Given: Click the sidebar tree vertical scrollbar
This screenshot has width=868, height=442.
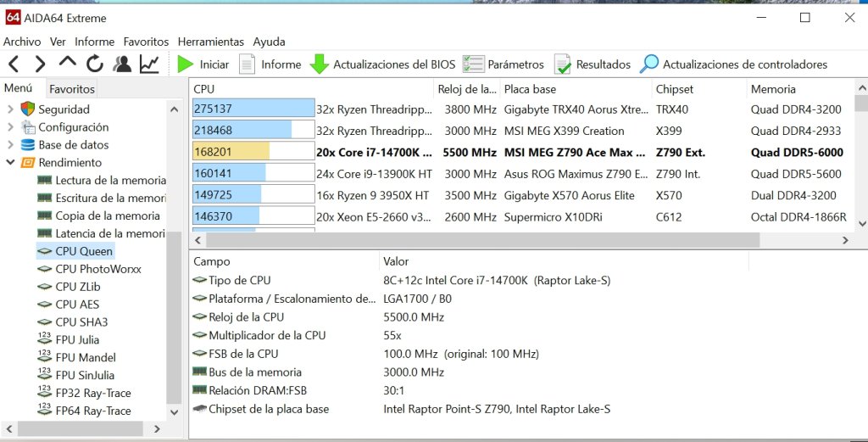Looking at the screenshot, I should click(x=174, y=317).
